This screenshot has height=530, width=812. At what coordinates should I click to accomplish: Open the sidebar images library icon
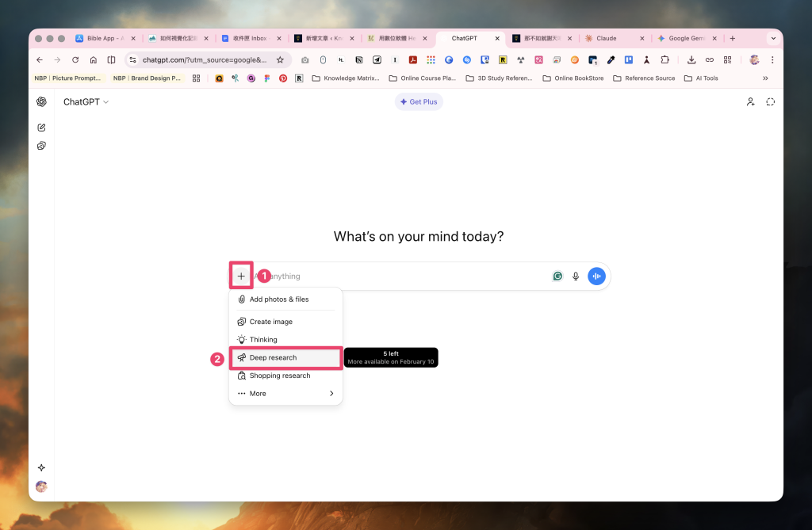point(41,146)
